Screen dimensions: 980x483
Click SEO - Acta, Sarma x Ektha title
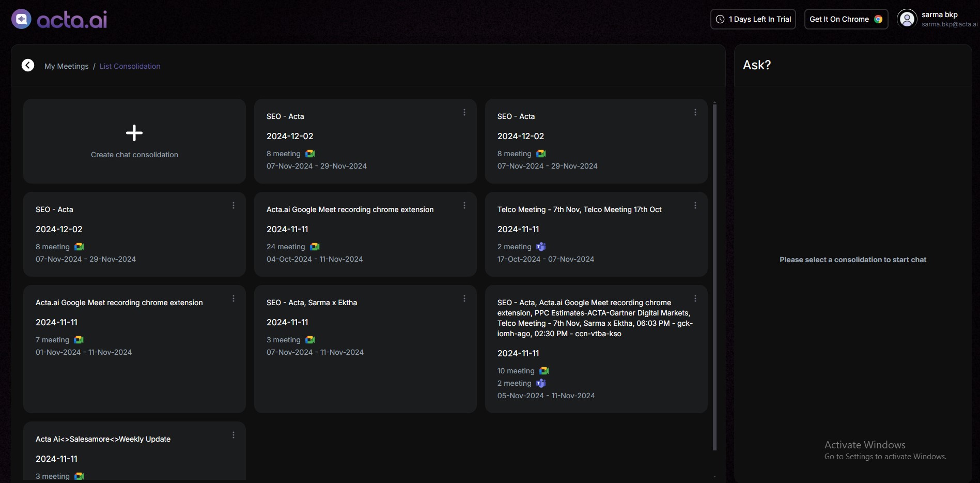312,303
